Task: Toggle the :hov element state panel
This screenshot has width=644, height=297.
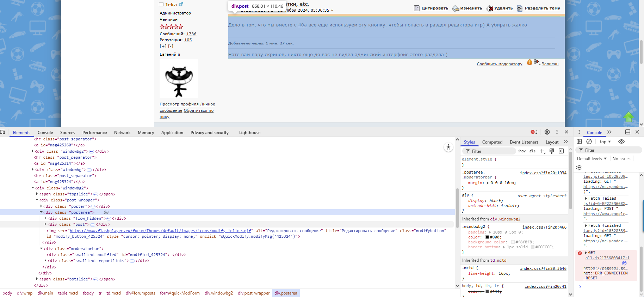Action: [x=522, y=151]
